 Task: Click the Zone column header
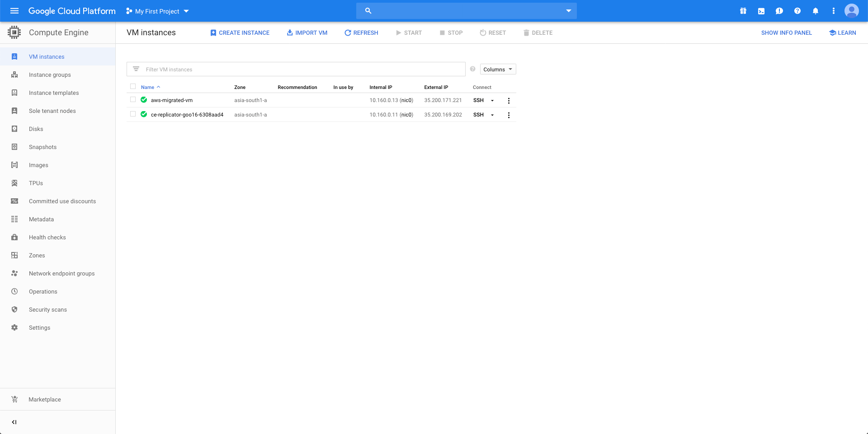[240, 87]
